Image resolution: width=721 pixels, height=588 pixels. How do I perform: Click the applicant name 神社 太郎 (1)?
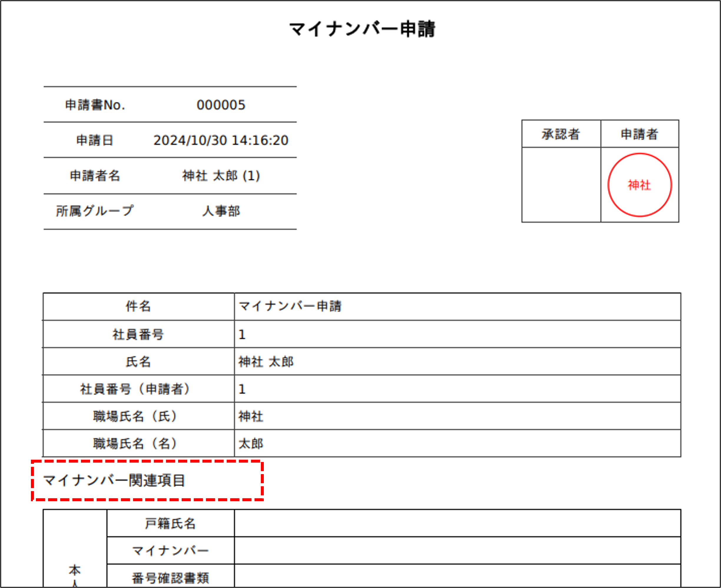coord(221,176)
